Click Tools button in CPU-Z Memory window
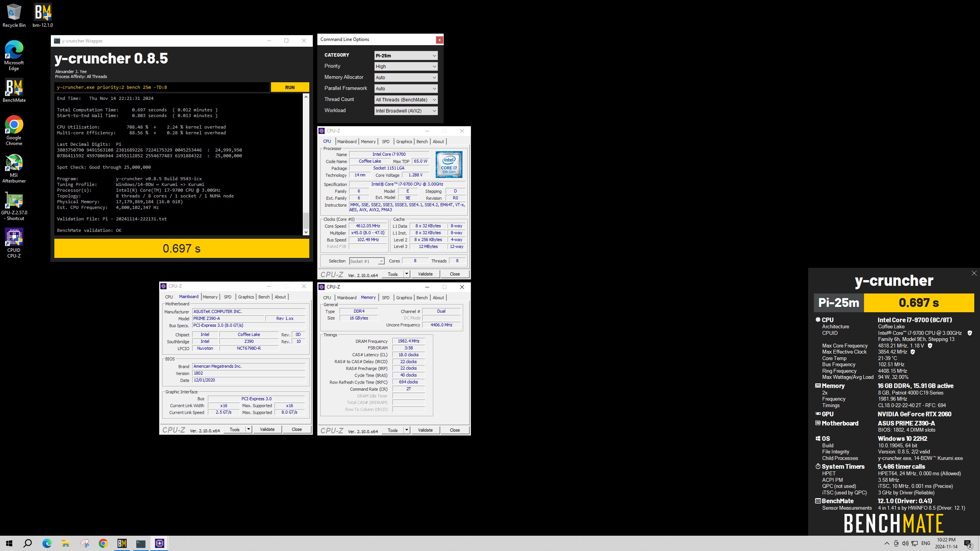 [393, 430]
